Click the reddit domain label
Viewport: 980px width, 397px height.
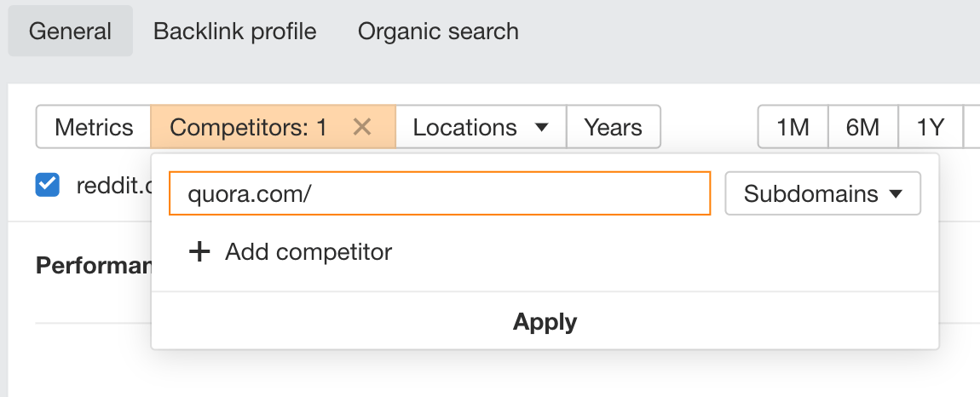point(112,185)
